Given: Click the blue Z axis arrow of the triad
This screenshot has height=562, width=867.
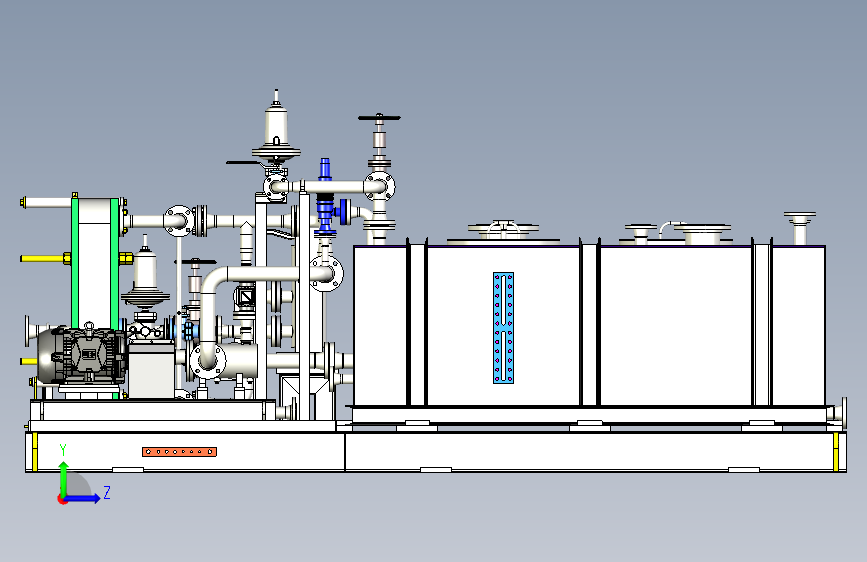Looking at the screenshot, I should coord(83,498).
